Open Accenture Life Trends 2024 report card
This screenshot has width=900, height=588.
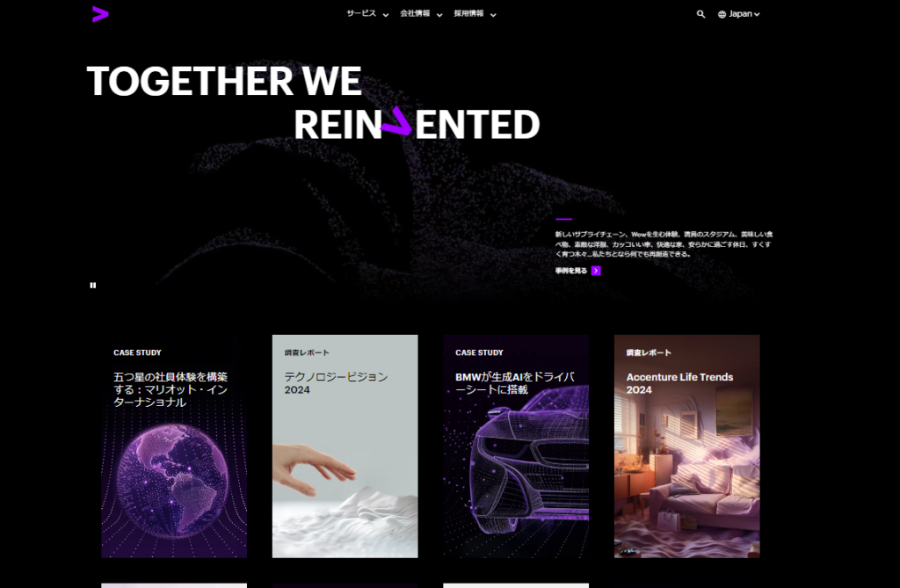(687, 446)
